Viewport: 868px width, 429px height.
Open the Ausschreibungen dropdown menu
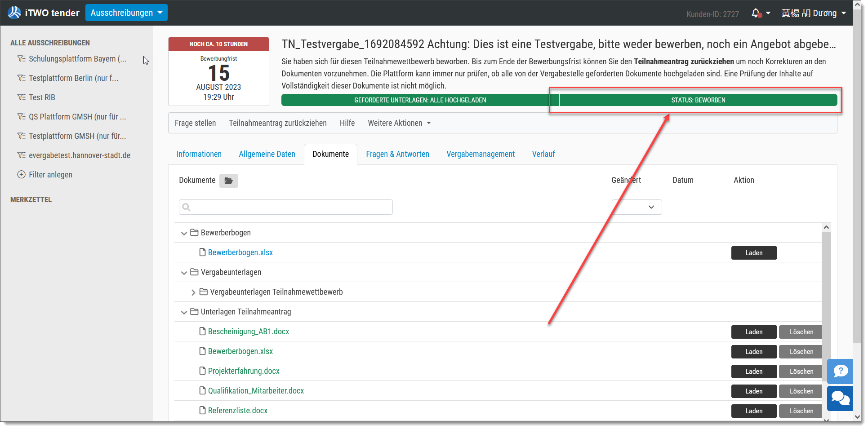pyautogui.click(x=126, y=13)
